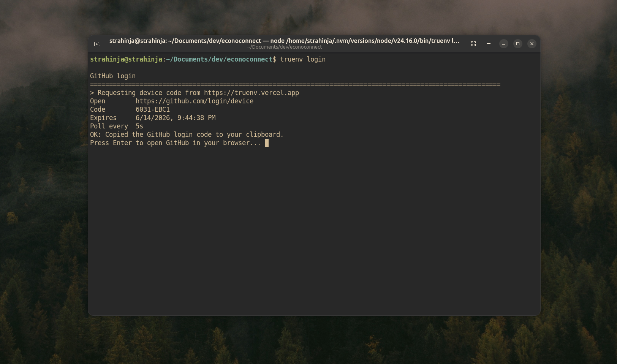
Task: Click the https://truenv.vercel.app URL
Action: click(x=252, y=93)
